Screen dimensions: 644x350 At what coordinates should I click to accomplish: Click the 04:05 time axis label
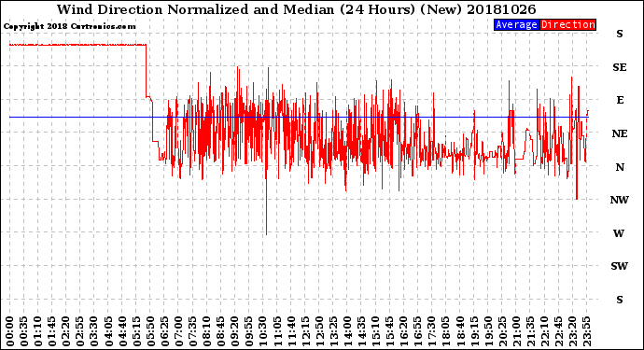(x=108, y=331)
